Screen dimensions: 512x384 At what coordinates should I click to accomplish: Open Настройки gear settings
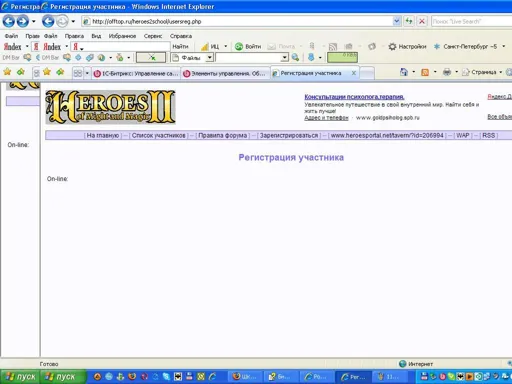point(407,46)
